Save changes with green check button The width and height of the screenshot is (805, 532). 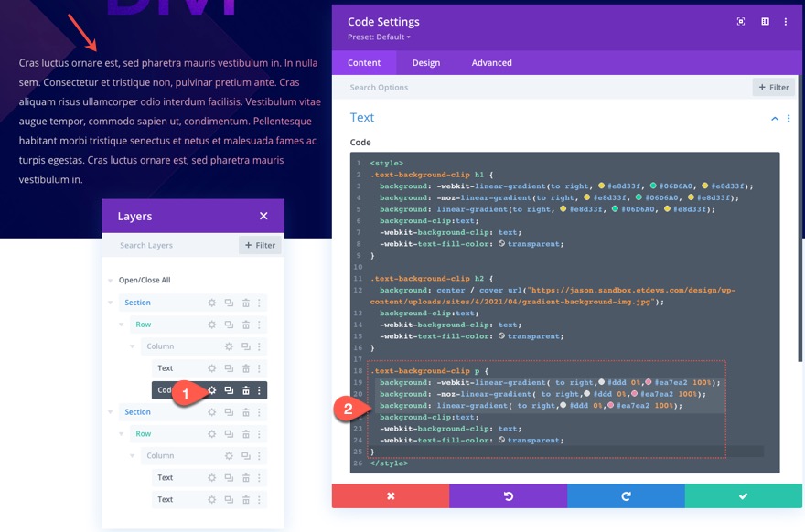click(744, 496)
